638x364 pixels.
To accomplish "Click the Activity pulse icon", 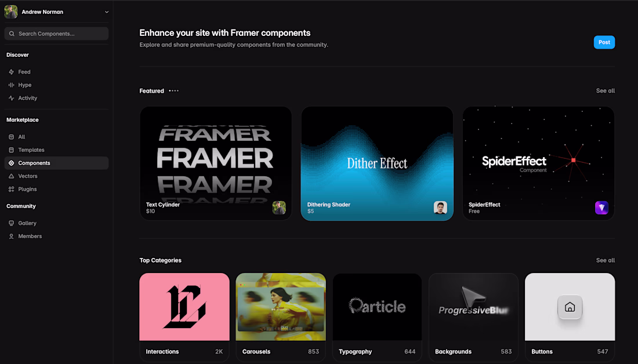I will (x=12, y=98).
